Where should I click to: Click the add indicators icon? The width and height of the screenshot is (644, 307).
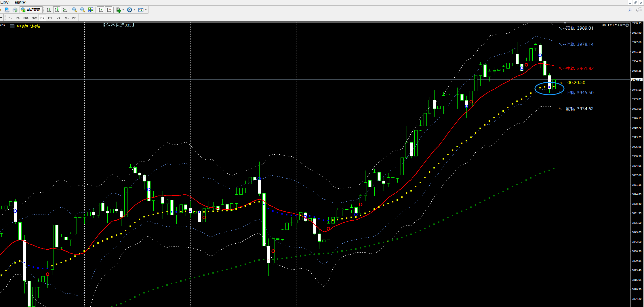118,10
